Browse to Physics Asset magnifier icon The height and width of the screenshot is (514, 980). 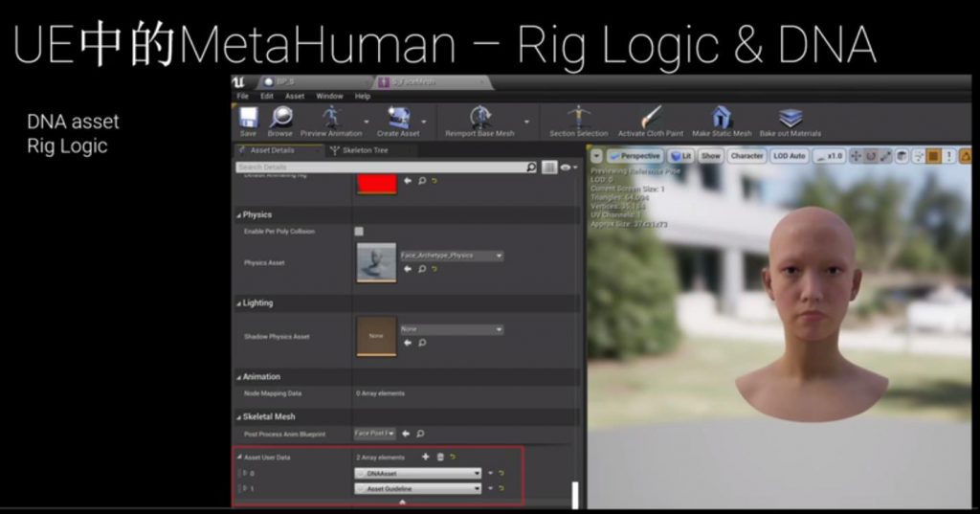(x=422, y=269)
